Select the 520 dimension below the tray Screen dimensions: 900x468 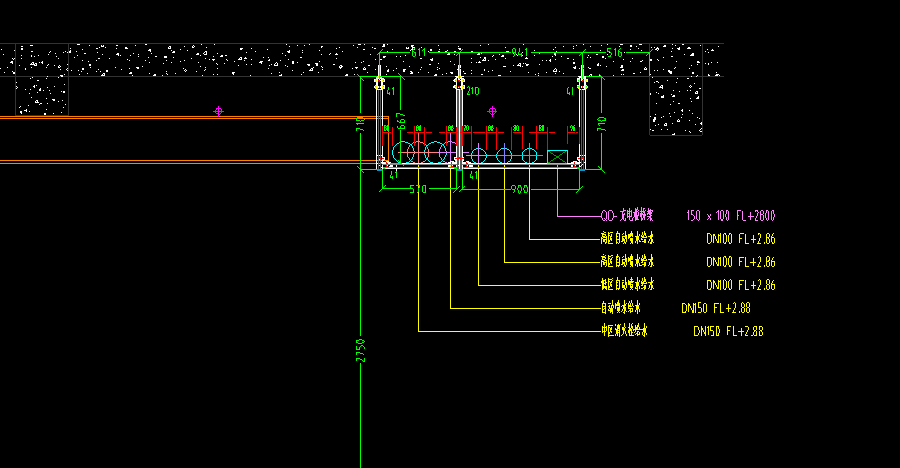(x=417, y=189)
